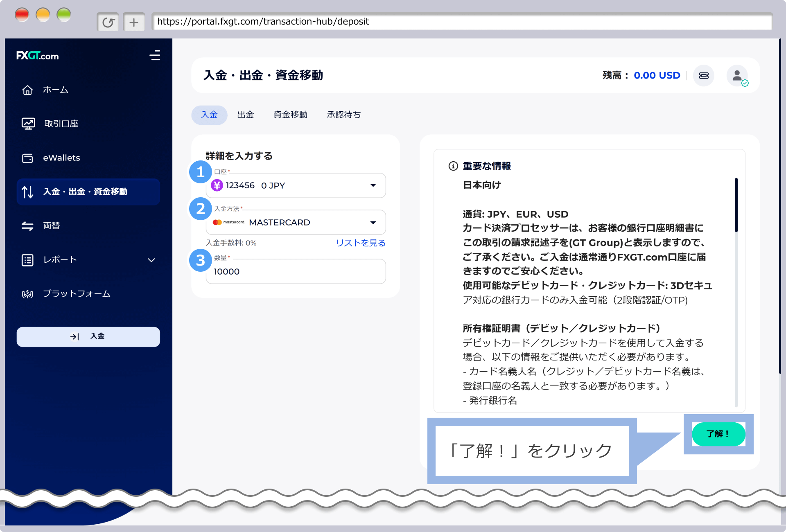786x532 pixels.
Task: Click the 了解！ button
Action: click(x=718, y=434)
